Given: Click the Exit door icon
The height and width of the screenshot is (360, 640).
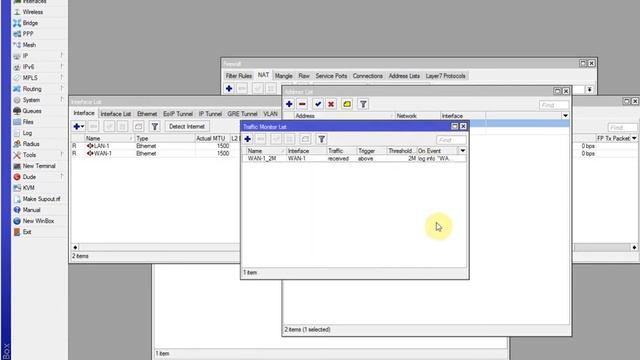Looking at the screenshot, I should tap(17, 232).
